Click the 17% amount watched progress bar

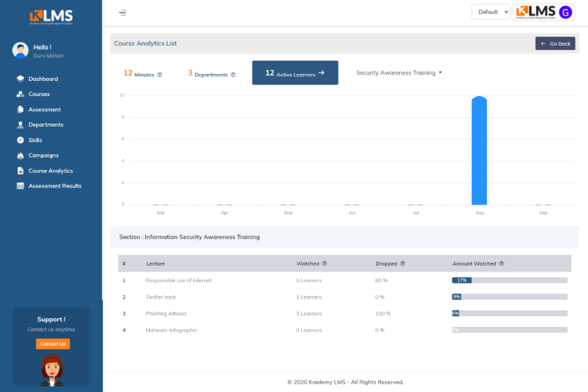510,280
